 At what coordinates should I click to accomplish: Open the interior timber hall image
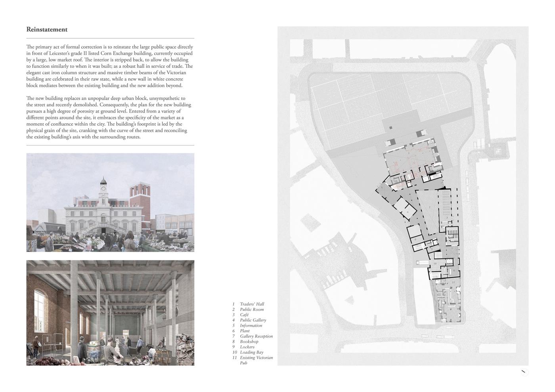click(x=110, y=313)
